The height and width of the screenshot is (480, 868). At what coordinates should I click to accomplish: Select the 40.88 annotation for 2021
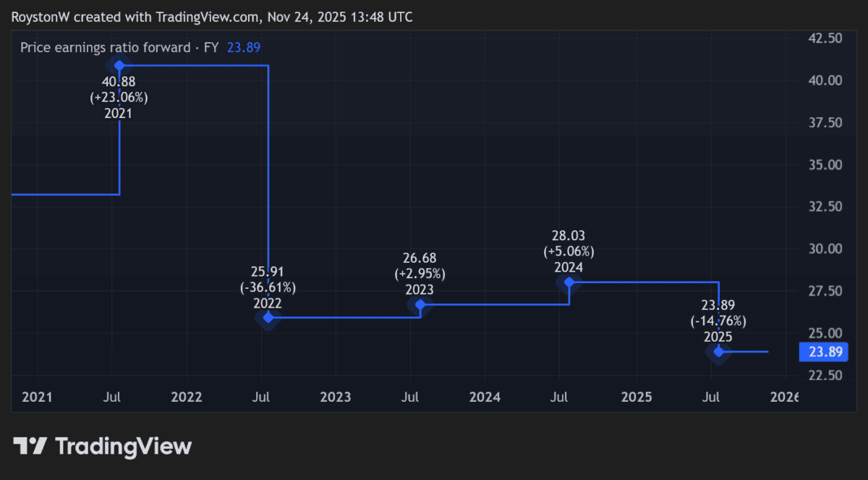[119, 82]
